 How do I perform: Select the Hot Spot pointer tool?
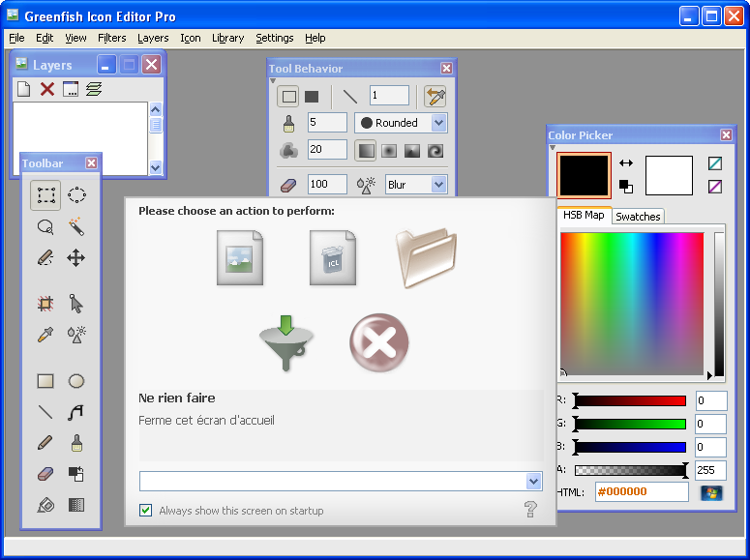point(76,303)
